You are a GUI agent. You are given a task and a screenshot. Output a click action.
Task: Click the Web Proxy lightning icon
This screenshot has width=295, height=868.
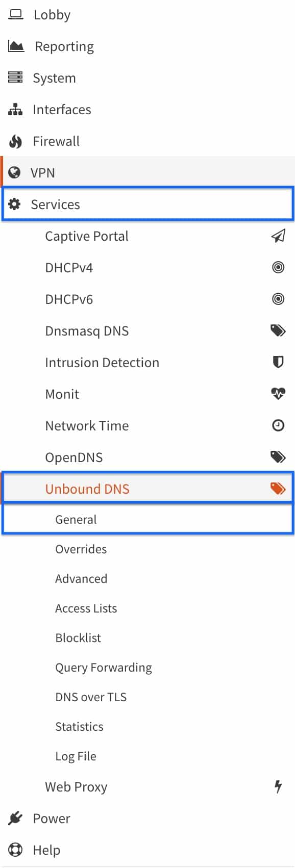coord(278,786)
